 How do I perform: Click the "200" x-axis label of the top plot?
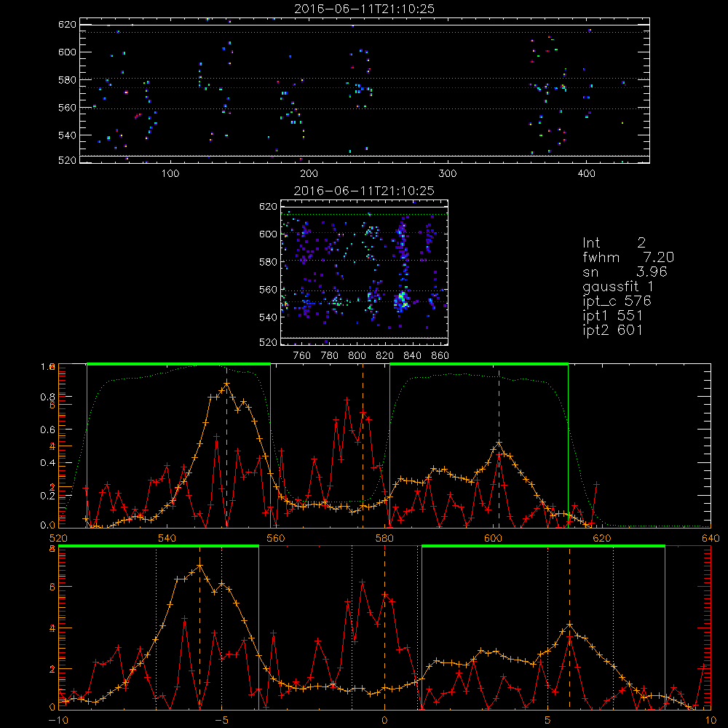tap(309, 174)
